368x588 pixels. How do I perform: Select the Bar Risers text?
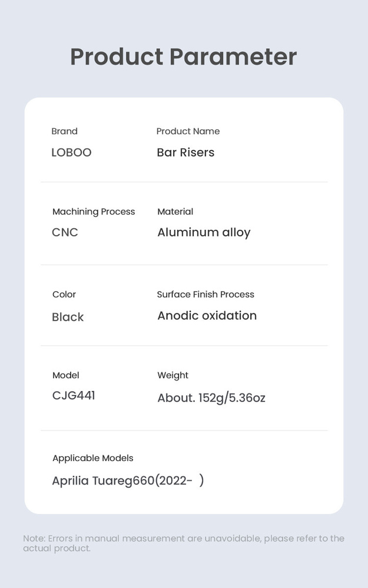click(185, 152)
